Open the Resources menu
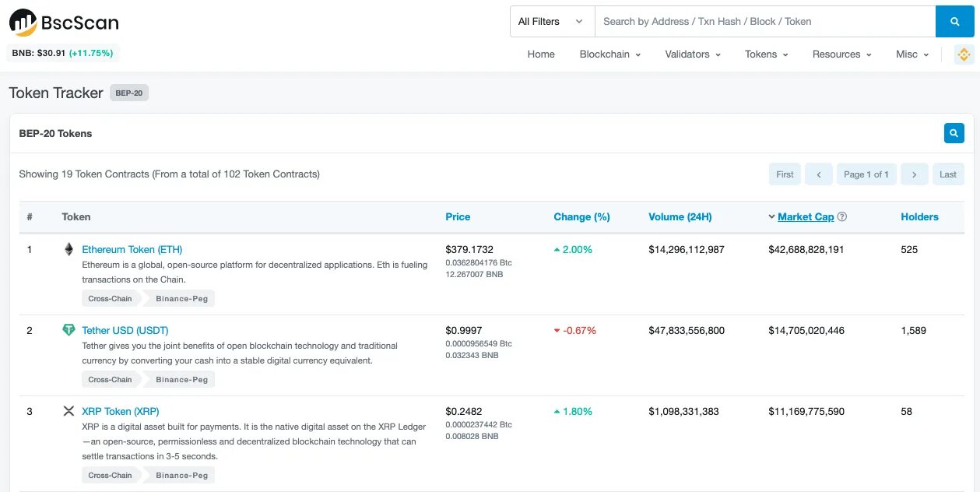The image size is (980, 492). 841,54
